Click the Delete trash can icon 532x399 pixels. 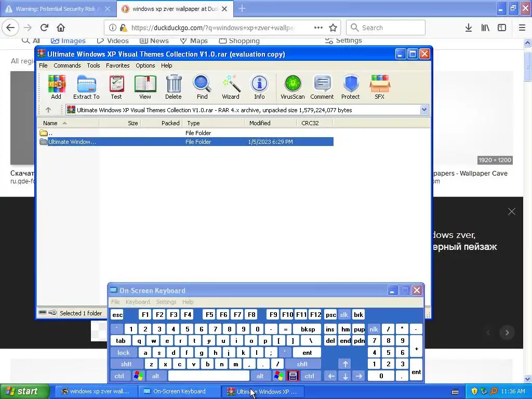[x=174, y=87]
